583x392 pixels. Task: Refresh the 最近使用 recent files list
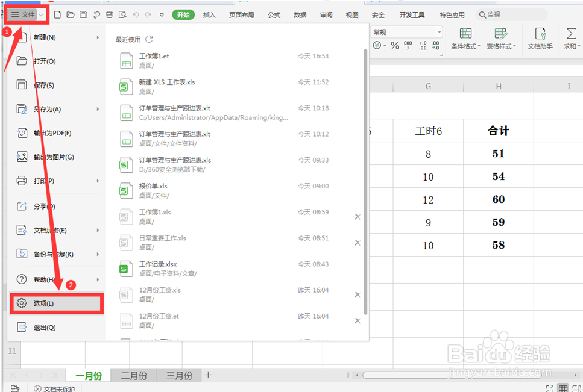coord(149,39)
